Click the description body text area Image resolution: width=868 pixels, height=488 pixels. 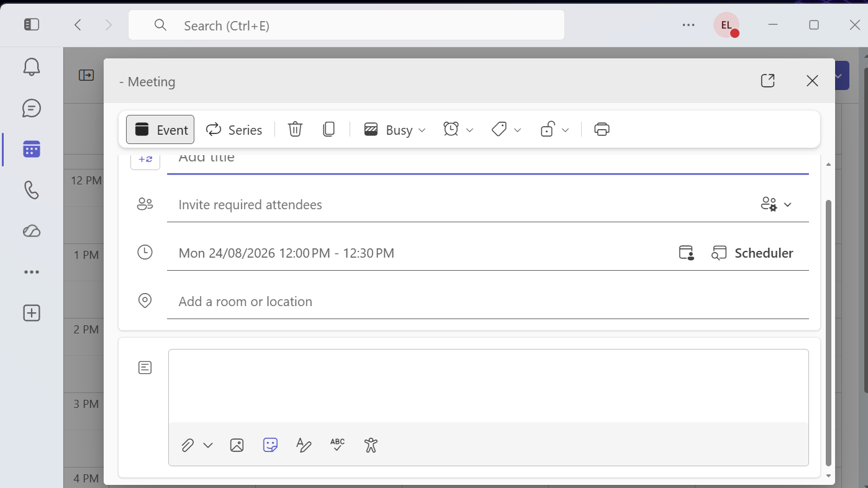(x=488, y=386)
